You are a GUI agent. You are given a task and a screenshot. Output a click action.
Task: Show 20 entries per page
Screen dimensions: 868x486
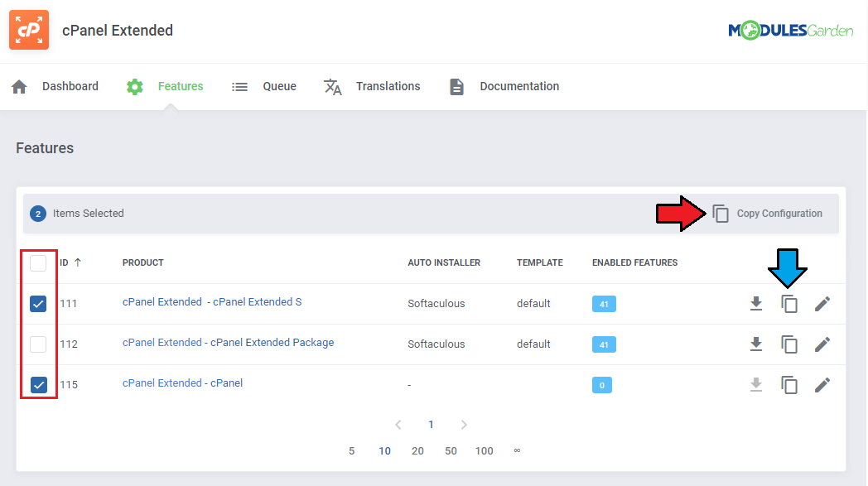[418, 451]
